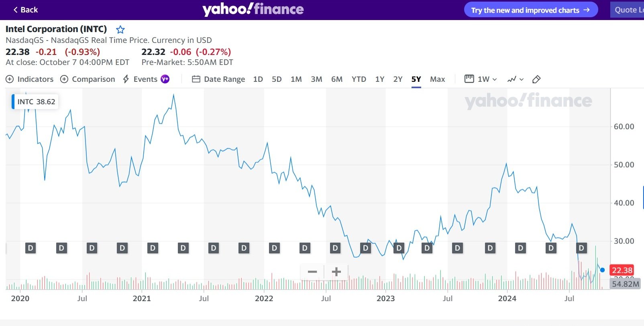
Task: Select the drawing pencil tool
Action: click(x=537, y=79)
